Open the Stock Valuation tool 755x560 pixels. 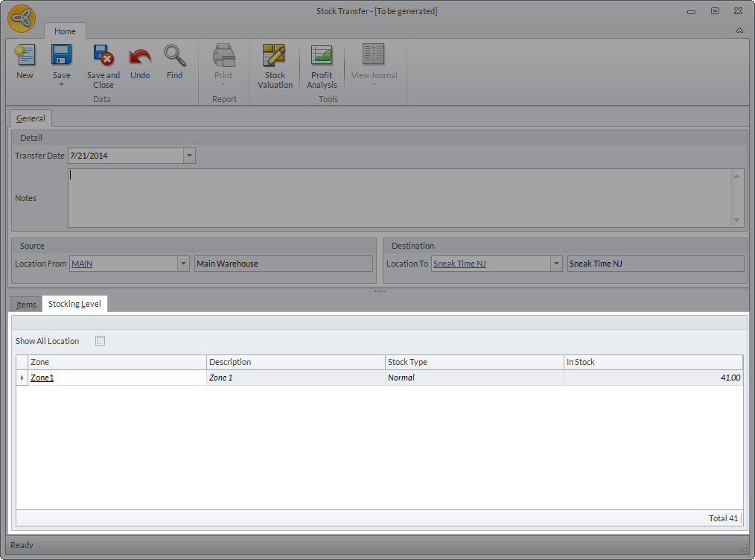pos(275,57)
